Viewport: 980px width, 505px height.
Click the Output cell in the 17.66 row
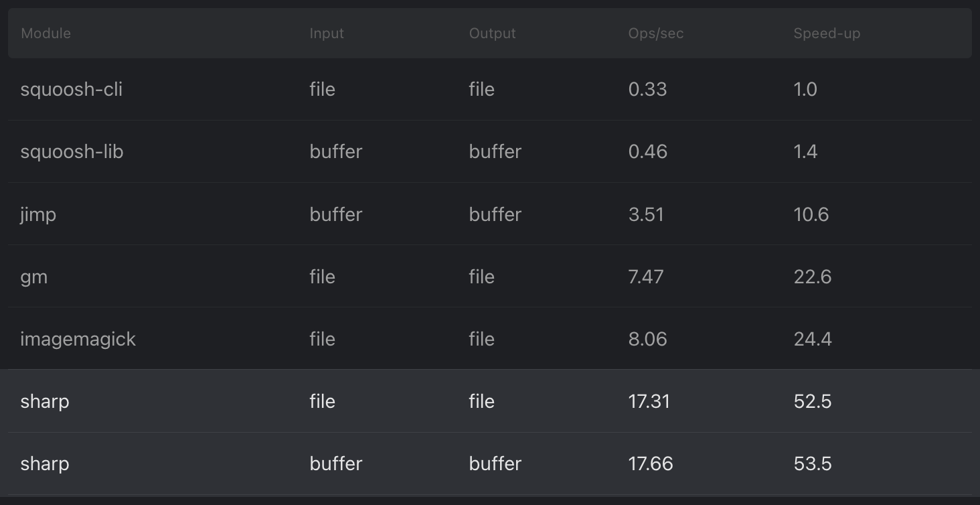(x=495, y=464)
